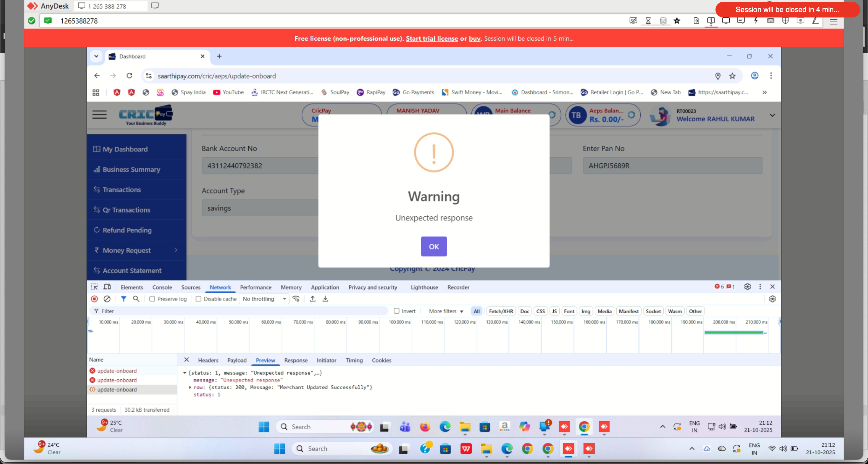
Task: Open DevTools settings gear icon
Action: tap(747, 287)
